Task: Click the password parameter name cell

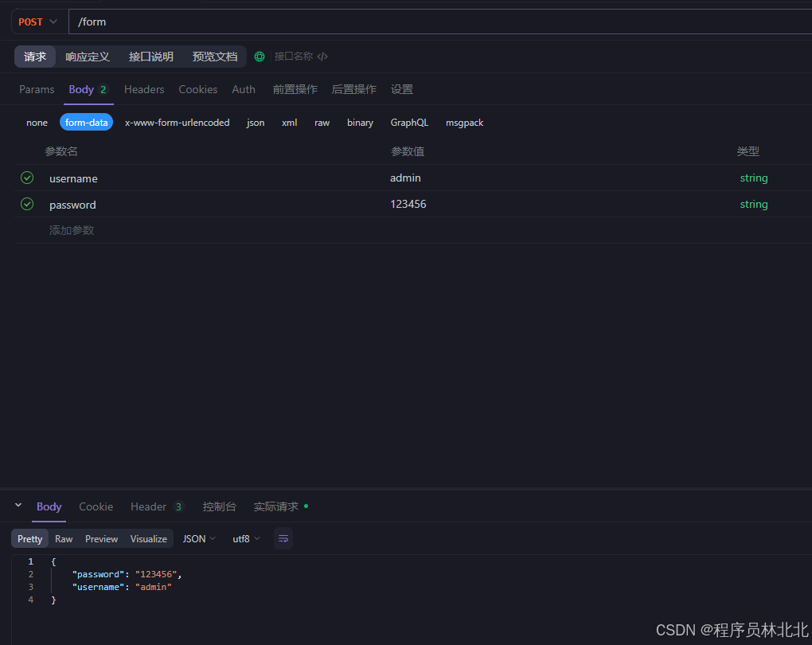Action: pyautogui.click(x=72, y=205)
